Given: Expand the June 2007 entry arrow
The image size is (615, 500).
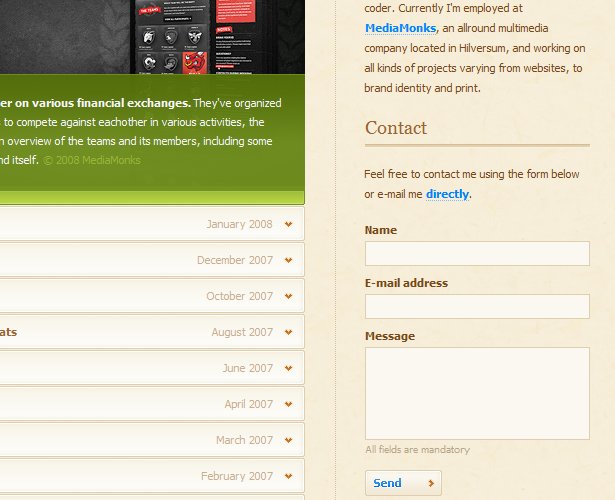Looking at the screenshot, I should pyautogui.click(x=289, y=368).
